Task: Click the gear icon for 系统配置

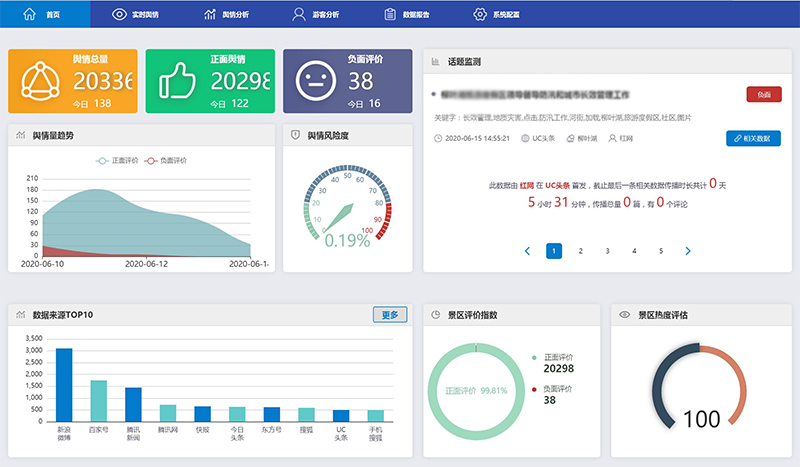Action: point(479,14)
